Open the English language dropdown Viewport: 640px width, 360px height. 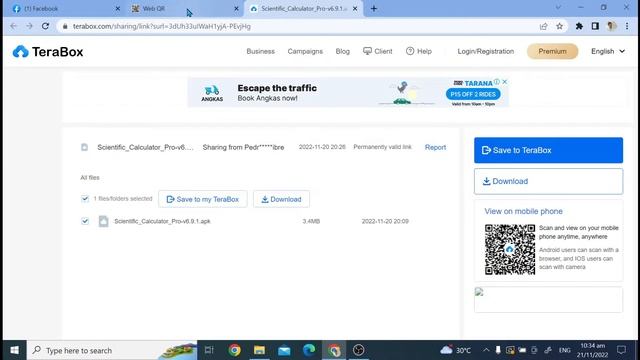(608, 51)
